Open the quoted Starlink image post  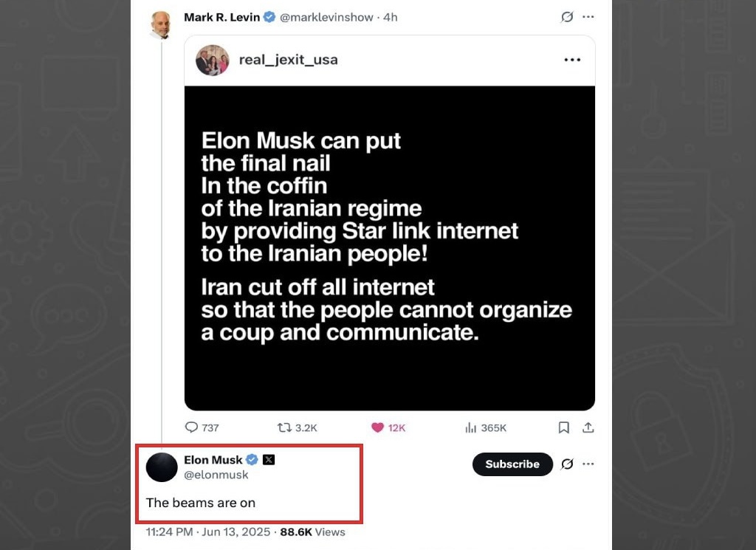click(389, 247)
